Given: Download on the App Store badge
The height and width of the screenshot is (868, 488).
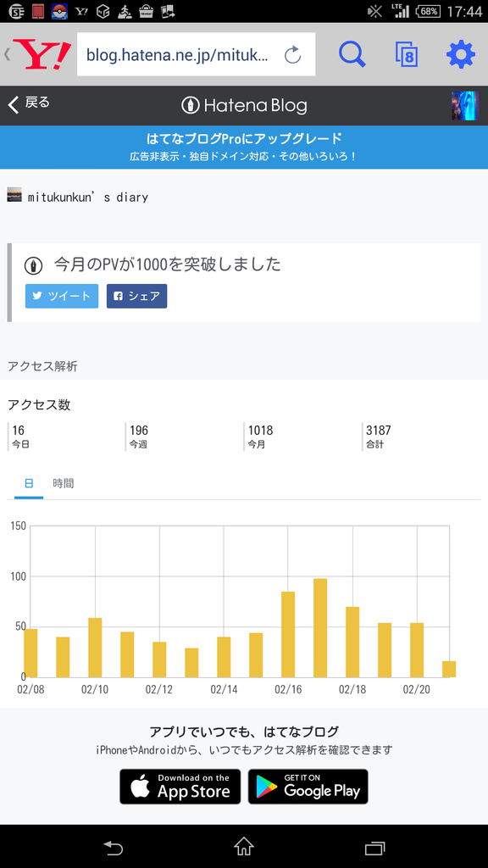Looking at the screenshot, I should coord(180,786).
